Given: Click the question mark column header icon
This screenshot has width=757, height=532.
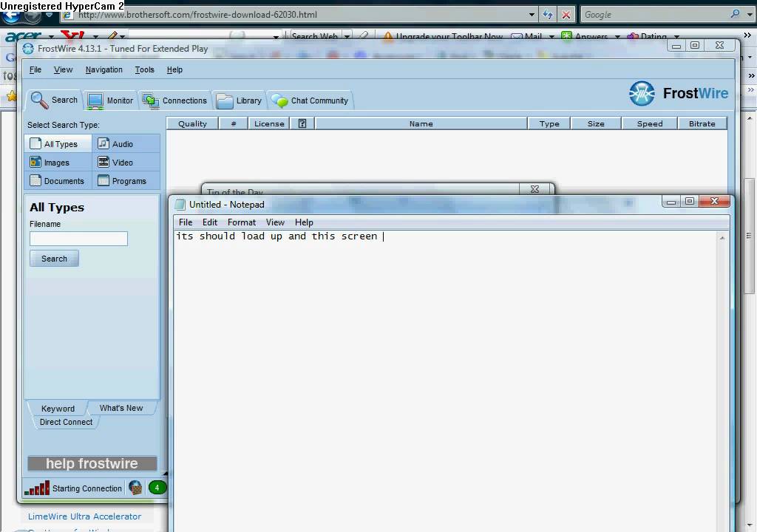Looking at the screenshot, I should coord(302,123).
